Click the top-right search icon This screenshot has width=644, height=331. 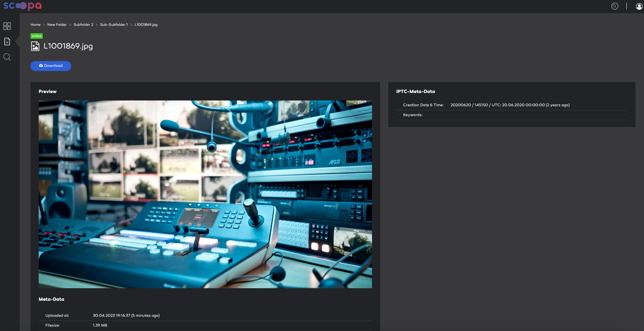[x=614, y=6]
